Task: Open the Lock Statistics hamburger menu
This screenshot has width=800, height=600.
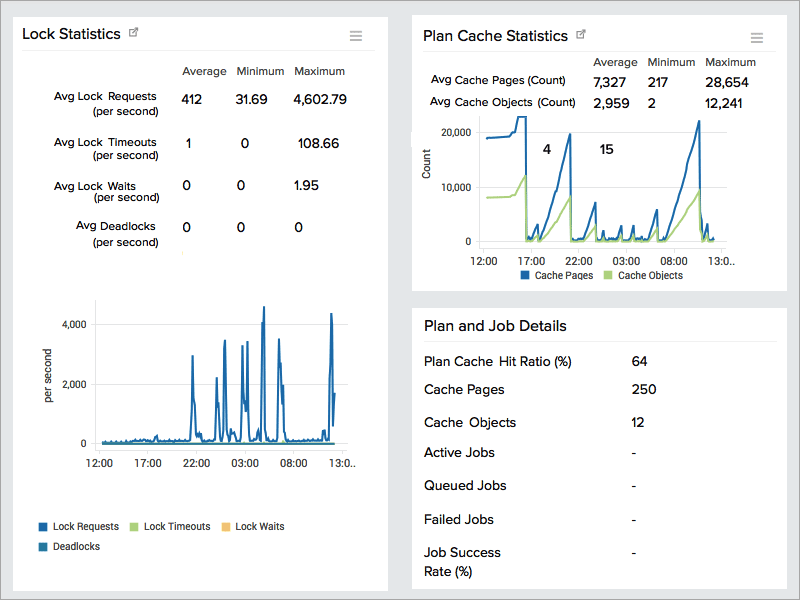Action: point(356,35)
